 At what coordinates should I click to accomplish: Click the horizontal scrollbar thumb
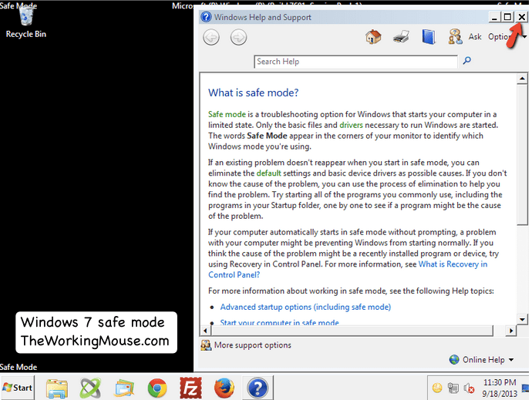(x=352, y=331)
